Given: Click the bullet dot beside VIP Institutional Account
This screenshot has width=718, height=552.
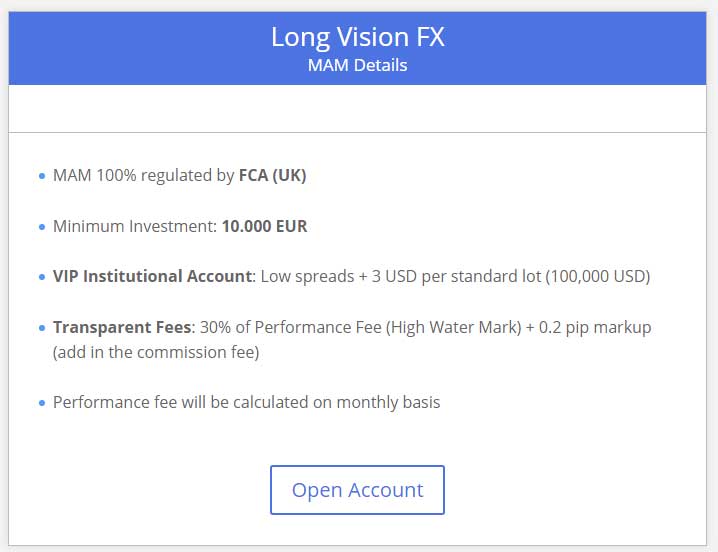Looking at the screenshot, I should point(42,277).
